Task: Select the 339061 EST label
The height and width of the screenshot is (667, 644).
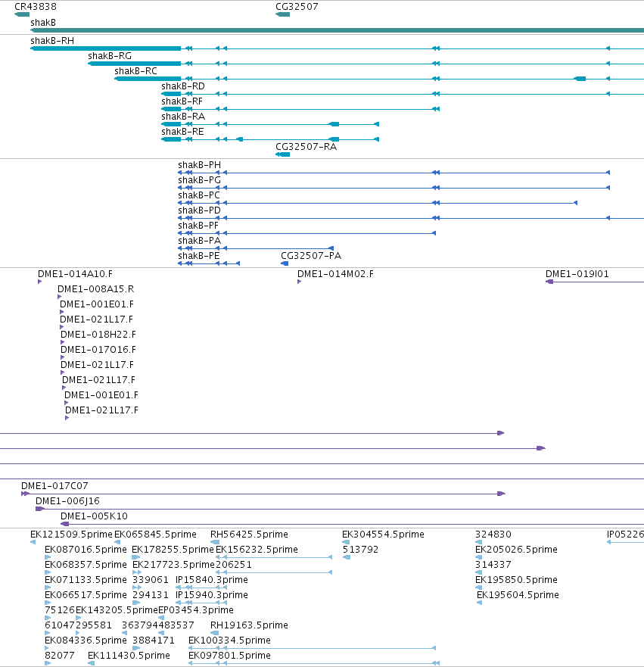Action: coord(151,580)
